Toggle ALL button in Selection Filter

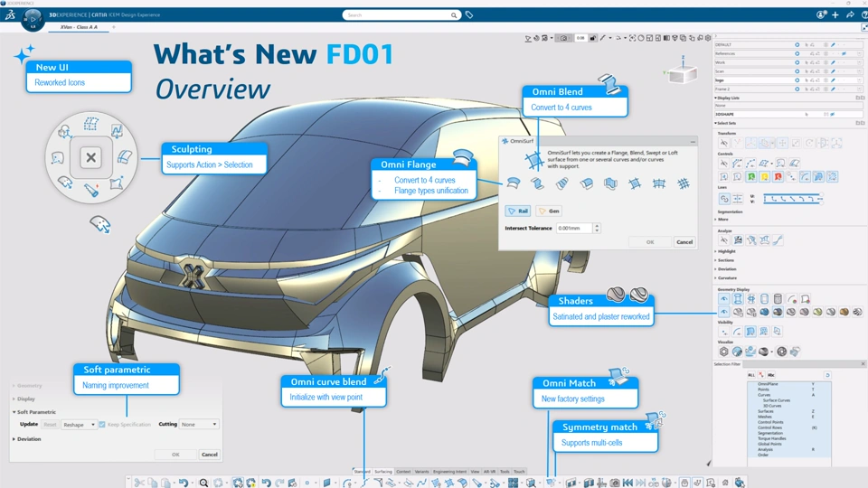pos(751,375)
